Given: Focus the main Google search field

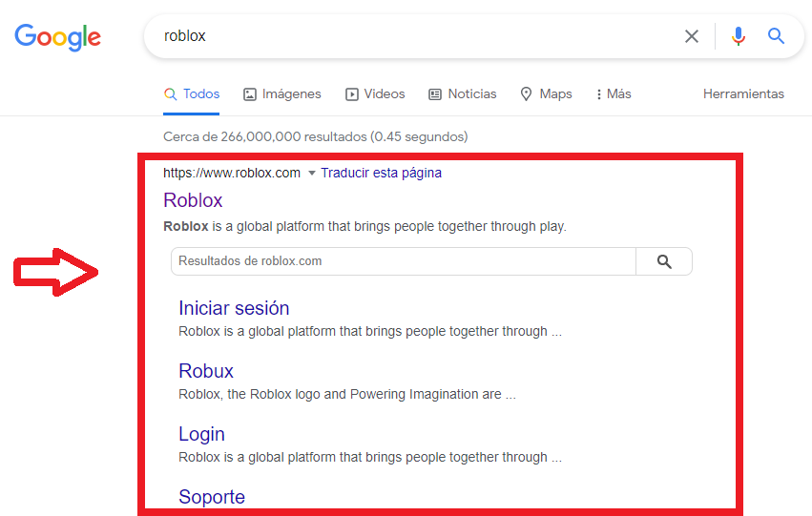Looking at the screenshot, I should (x=414, y=36).
